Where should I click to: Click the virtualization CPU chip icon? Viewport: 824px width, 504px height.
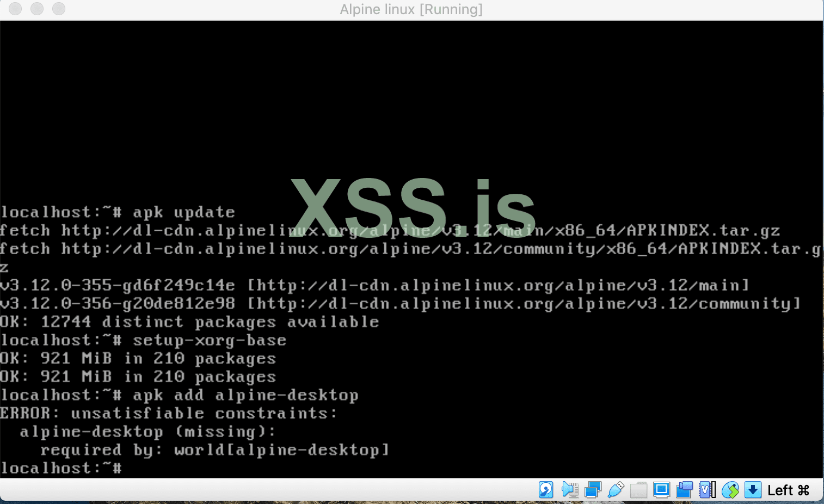point(707,490)
